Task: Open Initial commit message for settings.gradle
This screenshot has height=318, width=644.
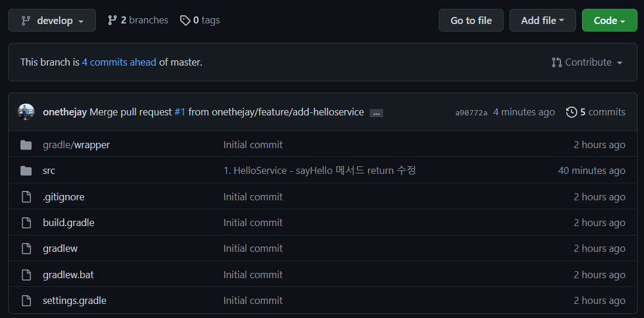Action: pyautogui.click(x=253, y=300)
